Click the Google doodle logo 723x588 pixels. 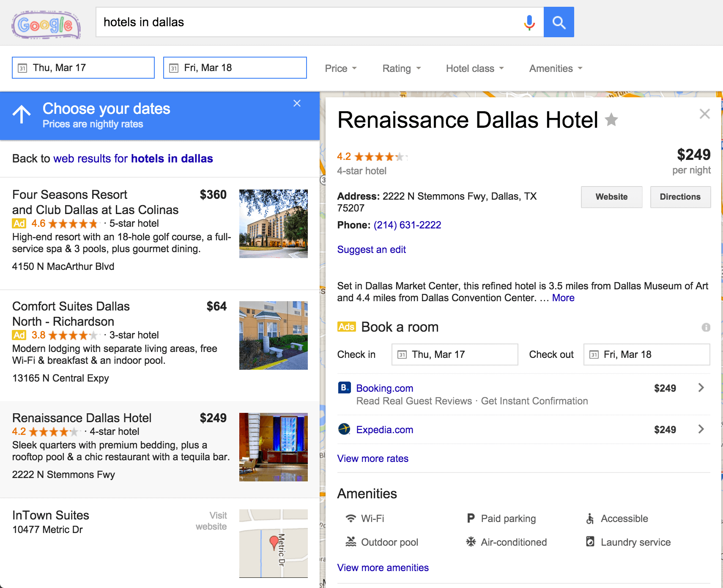[46, 25]
